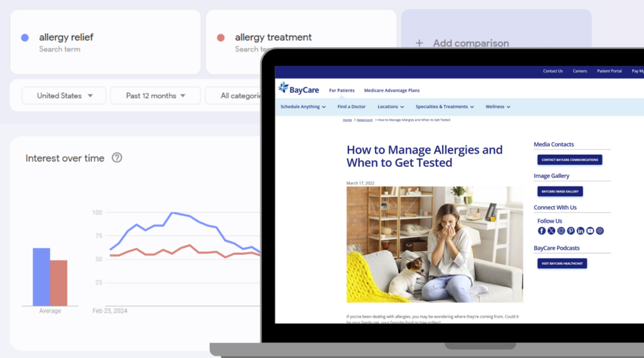
Task: Open Past 12 months time dropdown
Action: click(x=155, y=96)
